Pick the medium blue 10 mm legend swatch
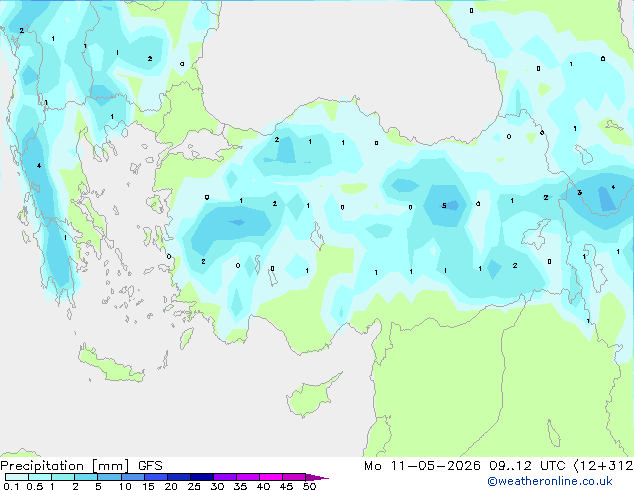The image size is (634, 490). point(133,477)
